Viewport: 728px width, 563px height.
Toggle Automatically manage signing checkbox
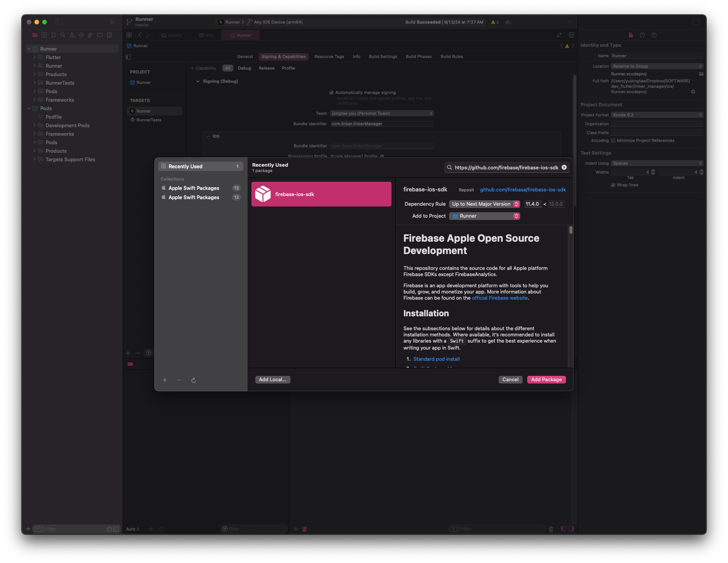pos(332,92)
